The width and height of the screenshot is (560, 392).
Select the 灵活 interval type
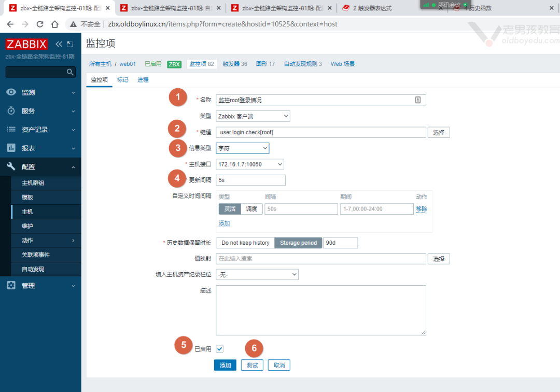230,209
